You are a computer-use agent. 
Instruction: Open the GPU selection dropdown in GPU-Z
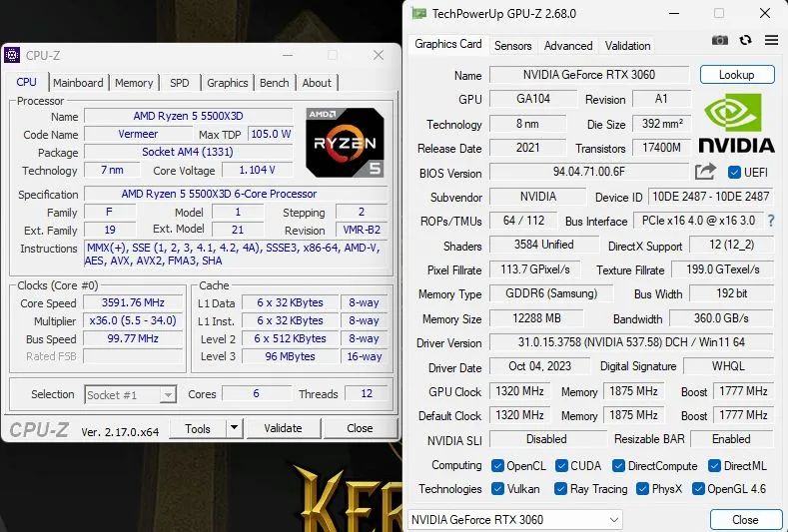(x=515, y=519)
